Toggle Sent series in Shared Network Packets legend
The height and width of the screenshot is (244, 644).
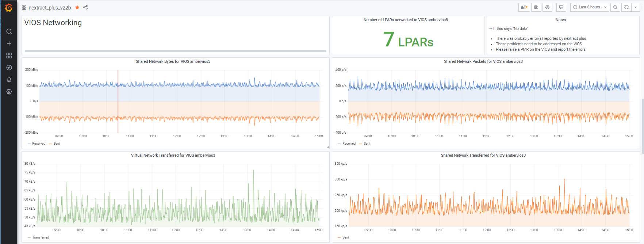pos(367,144)
